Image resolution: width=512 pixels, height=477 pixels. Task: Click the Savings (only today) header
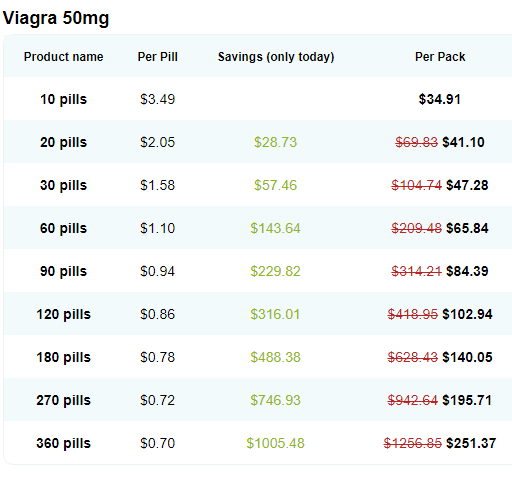(x=276, y=57)
